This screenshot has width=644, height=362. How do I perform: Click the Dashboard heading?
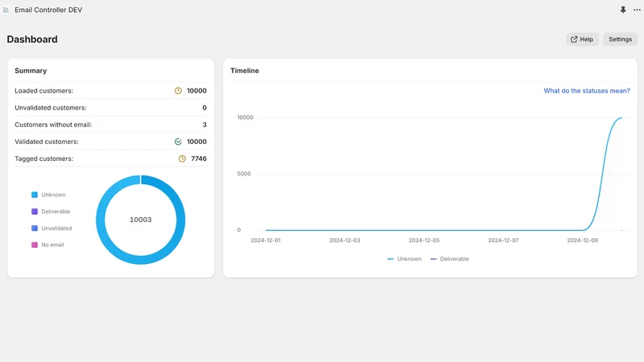[32, 39]
